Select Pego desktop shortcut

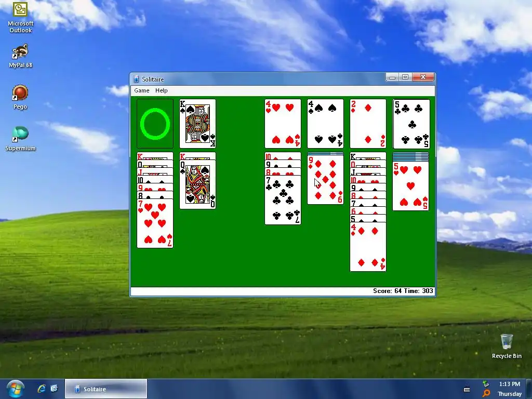20,97
